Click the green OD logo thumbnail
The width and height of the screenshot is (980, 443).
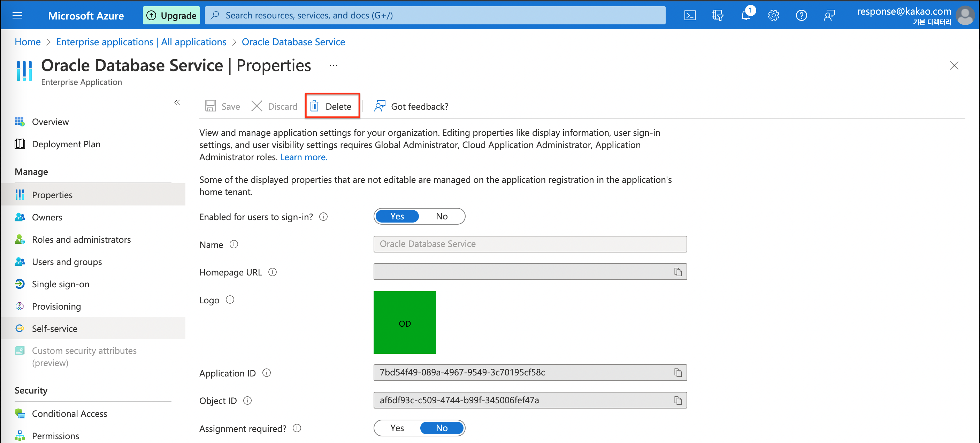click(x=405, y=322)
